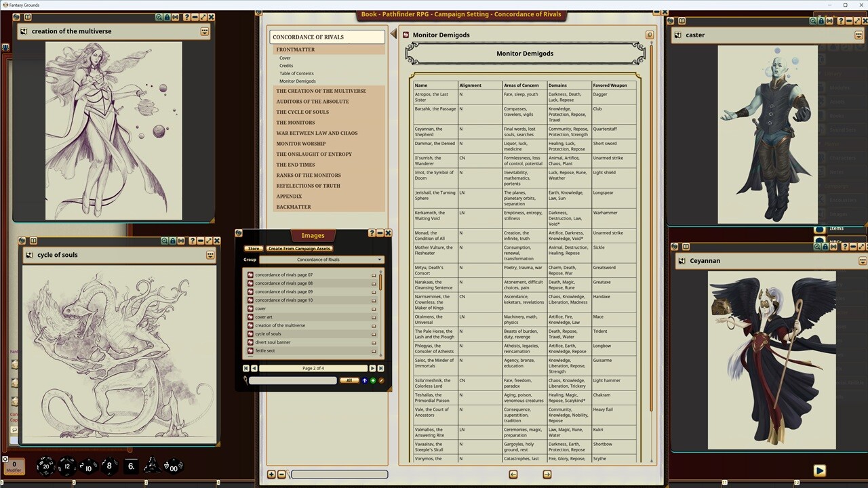The width and height of the screenshot is (868, 488).
Task: Open the Create From Campaign Assets tab
Action: (299, 248)
